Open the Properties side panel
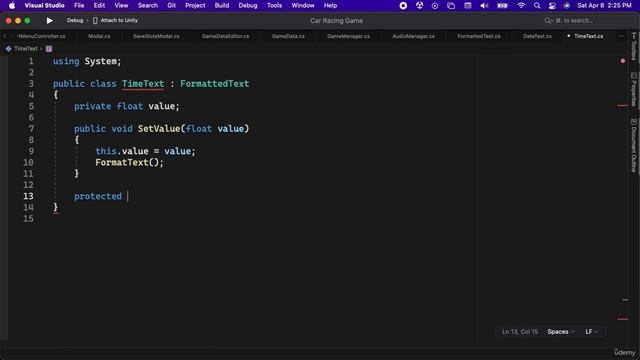The width and height of the screenshot is (640, 360). [633, 89]
